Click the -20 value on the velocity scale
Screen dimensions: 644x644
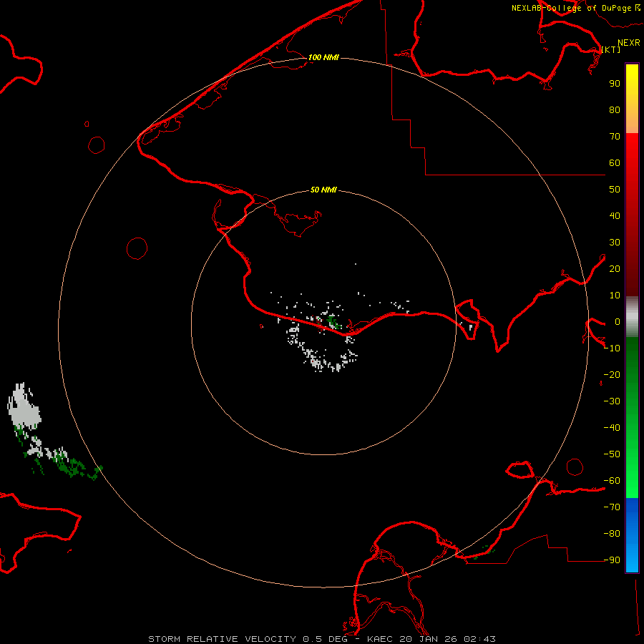(x=613, y=375)
